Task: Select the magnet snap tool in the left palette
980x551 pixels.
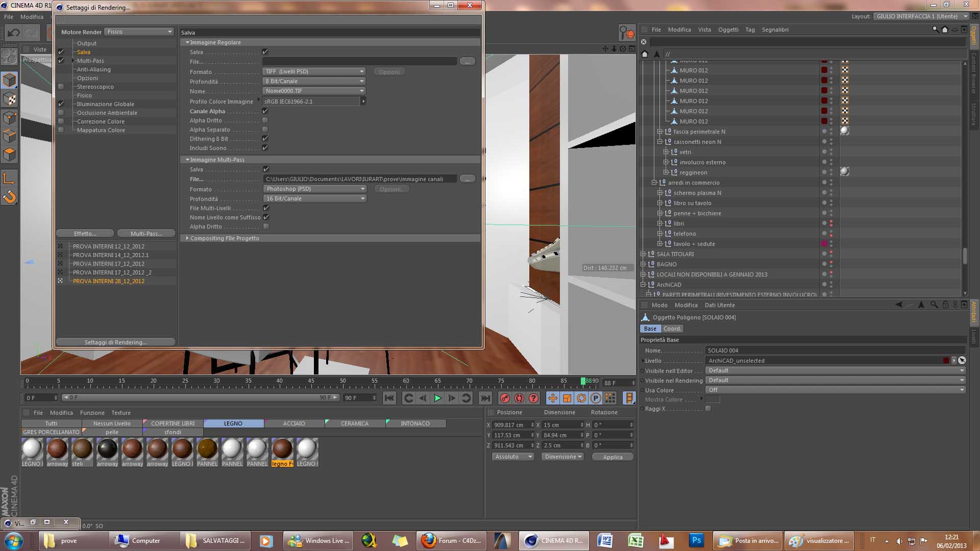Action: click(10, 196)
